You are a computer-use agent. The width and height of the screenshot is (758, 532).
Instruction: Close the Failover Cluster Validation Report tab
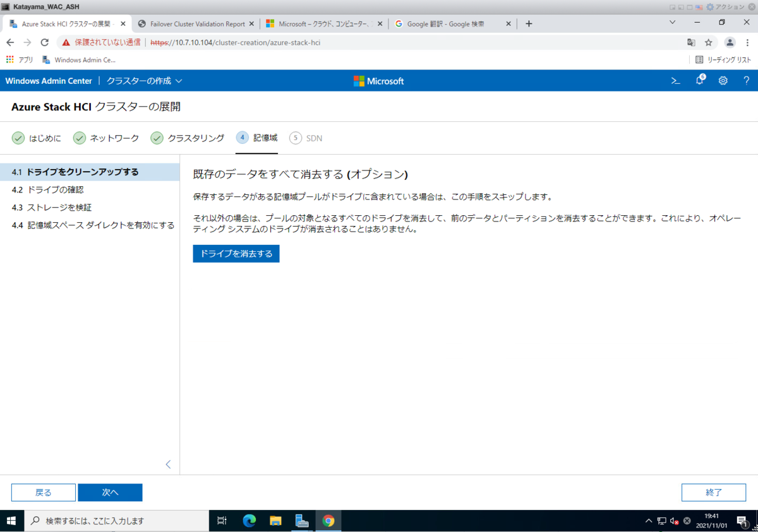coord(251,24)
